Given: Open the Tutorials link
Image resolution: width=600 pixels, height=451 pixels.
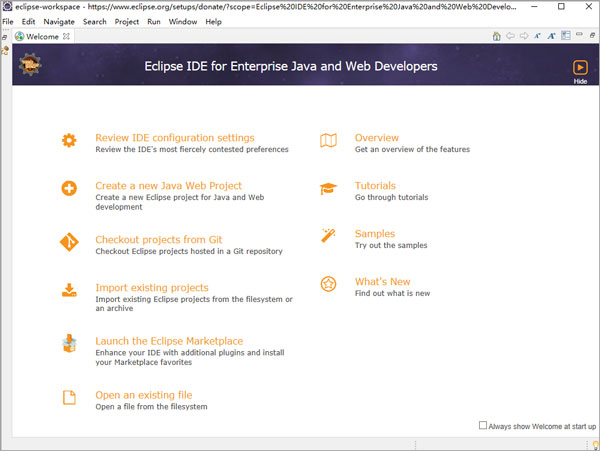Looking at the screenshot, I should (375, 186).
